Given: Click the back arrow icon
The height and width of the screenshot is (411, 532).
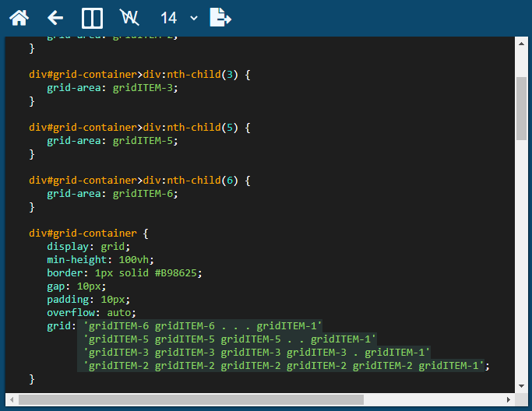Looking at the screenshot, I should click(x=55, y=18).
